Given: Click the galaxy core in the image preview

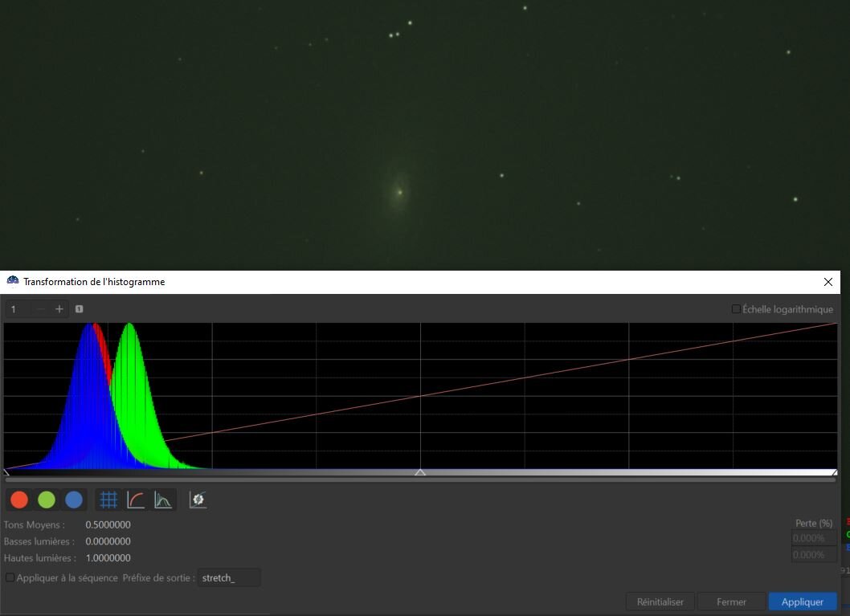Looking at the screenshot, I should (400, 192).
